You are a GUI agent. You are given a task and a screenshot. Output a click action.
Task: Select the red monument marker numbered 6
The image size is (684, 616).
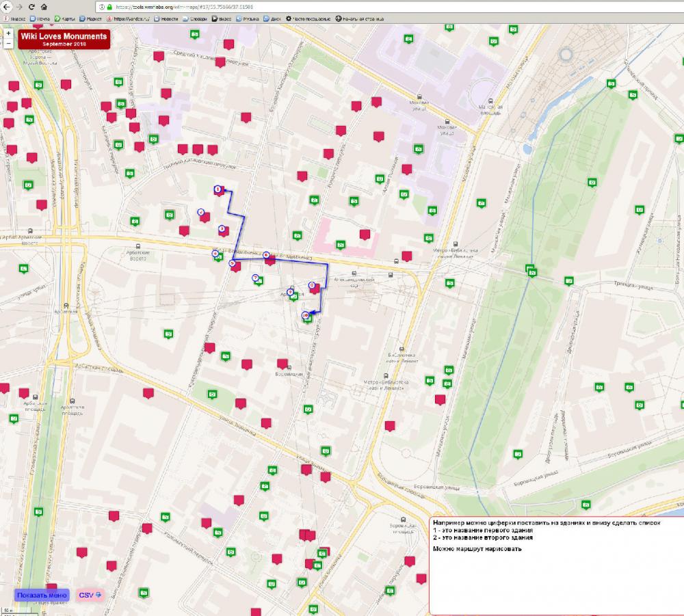269,260
